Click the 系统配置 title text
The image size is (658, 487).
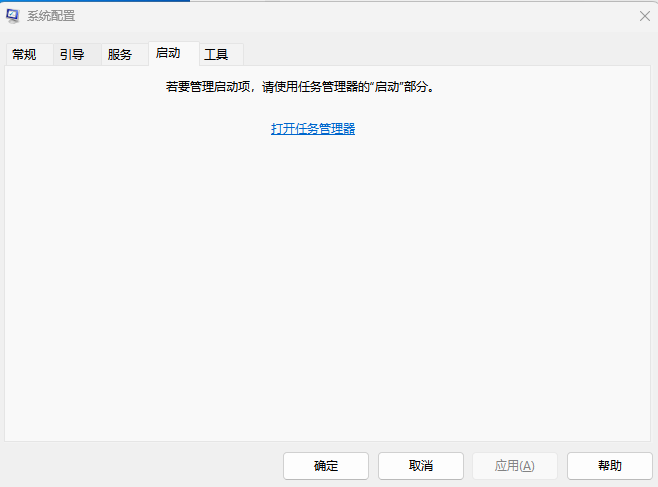point(52,16)
